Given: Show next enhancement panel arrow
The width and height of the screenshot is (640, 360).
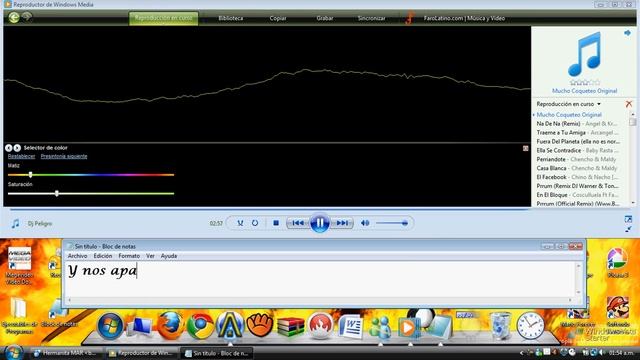Looking at the screenshot, I should coord(17,148).
